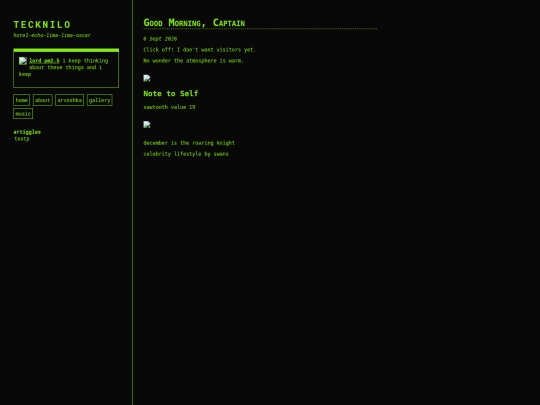The image size is (540, 405).
Task: Open the about nav button
Action: coord(43,100)
